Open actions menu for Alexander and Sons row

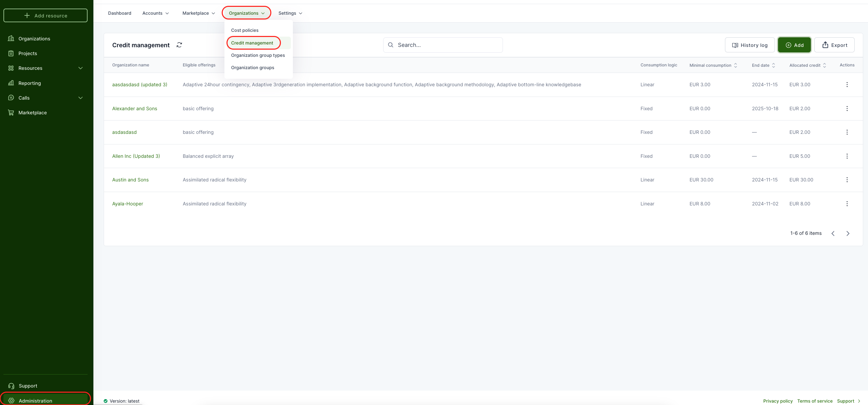coord(847,109)
